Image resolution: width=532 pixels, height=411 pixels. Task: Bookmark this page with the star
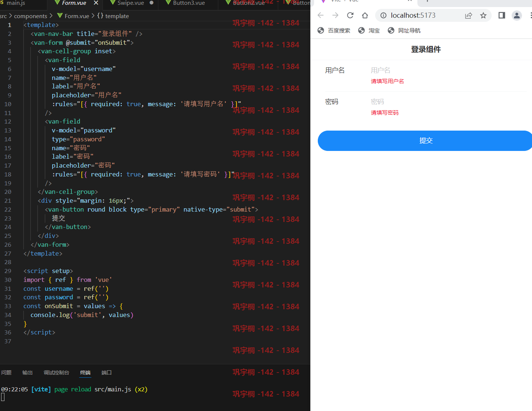tap(483, 16)
